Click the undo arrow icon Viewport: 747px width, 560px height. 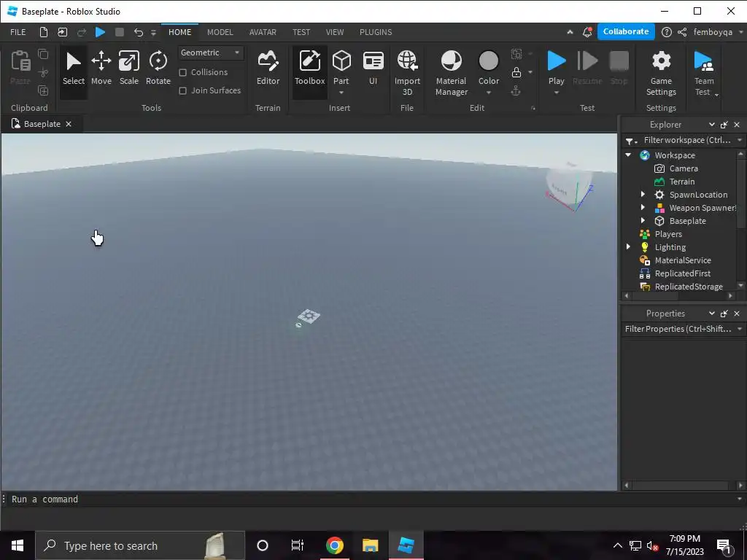(138, 32)
